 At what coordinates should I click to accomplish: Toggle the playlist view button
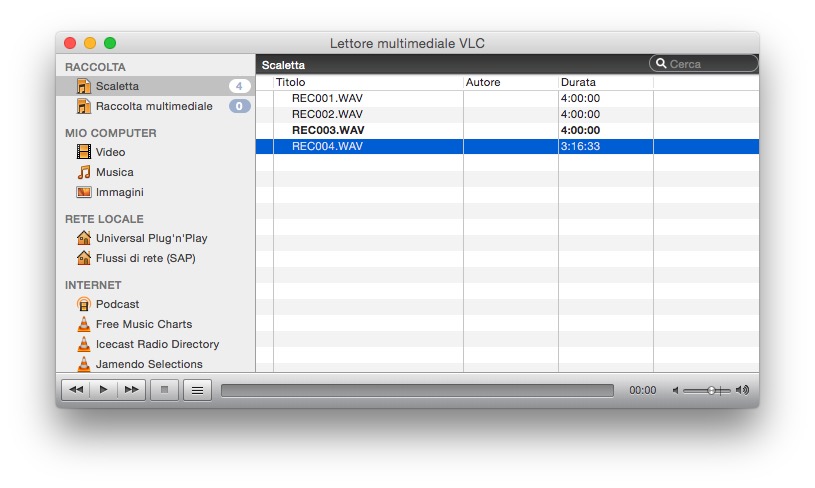pyautogui.click(x=197, y=390)
